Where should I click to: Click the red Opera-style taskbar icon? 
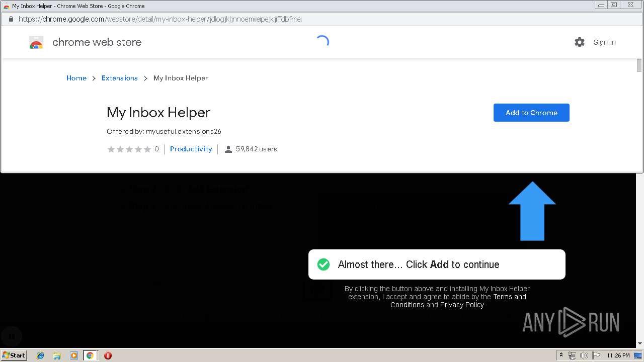click(108, 355)
